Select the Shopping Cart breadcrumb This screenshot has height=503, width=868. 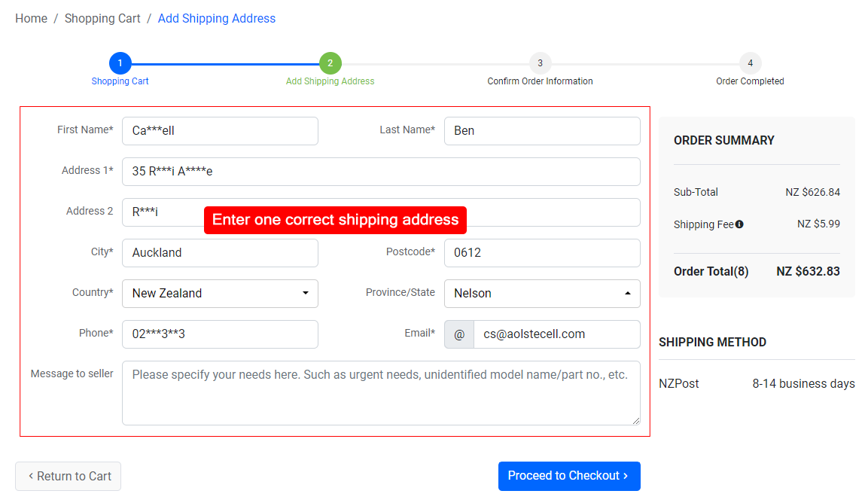[102, 18]
